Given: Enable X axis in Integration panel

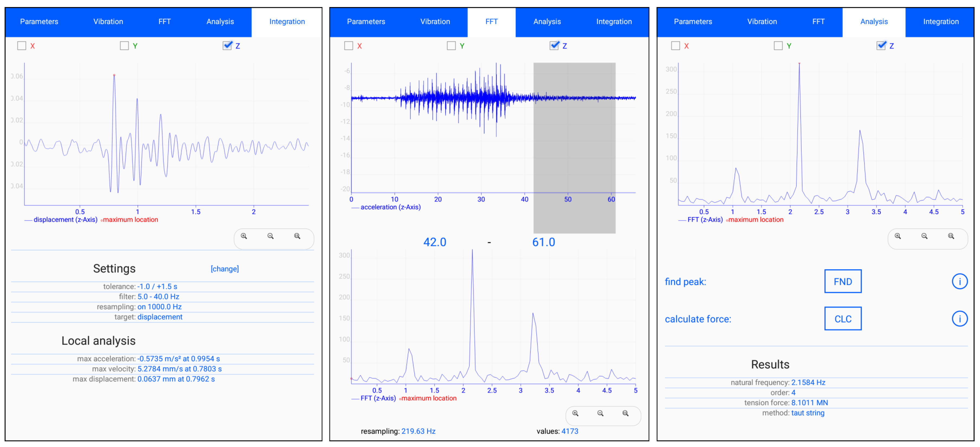Looking at the screenshot, I should [22, 46].
